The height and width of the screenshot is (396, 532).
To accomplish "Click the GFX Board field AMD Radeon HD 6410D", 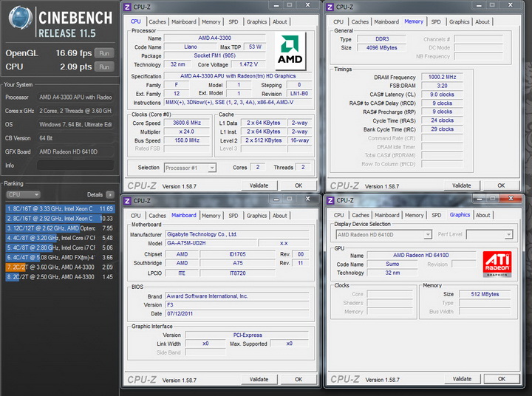I will click(x=75, y=151).
